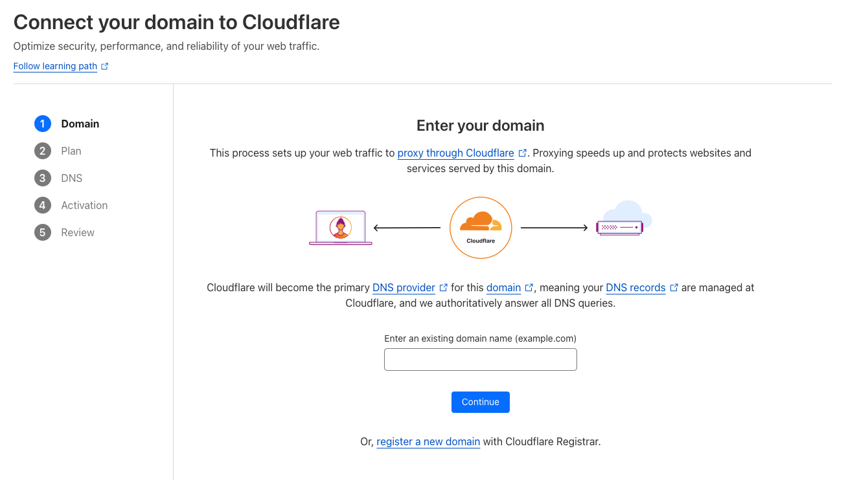Click external icon after proxy through Cloudflare
Screen dimensions: 868x486
point(523,153)
